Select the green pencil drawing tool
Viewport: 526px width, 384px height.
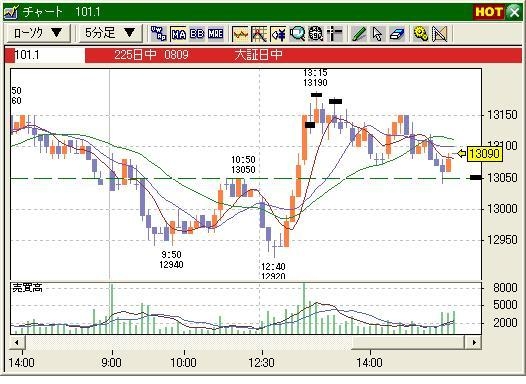359,34
